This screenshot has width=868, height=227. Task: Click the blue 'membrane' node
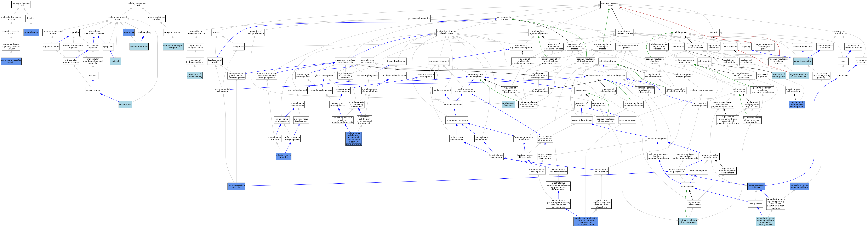pyautogui.click(x=129, y=32)
